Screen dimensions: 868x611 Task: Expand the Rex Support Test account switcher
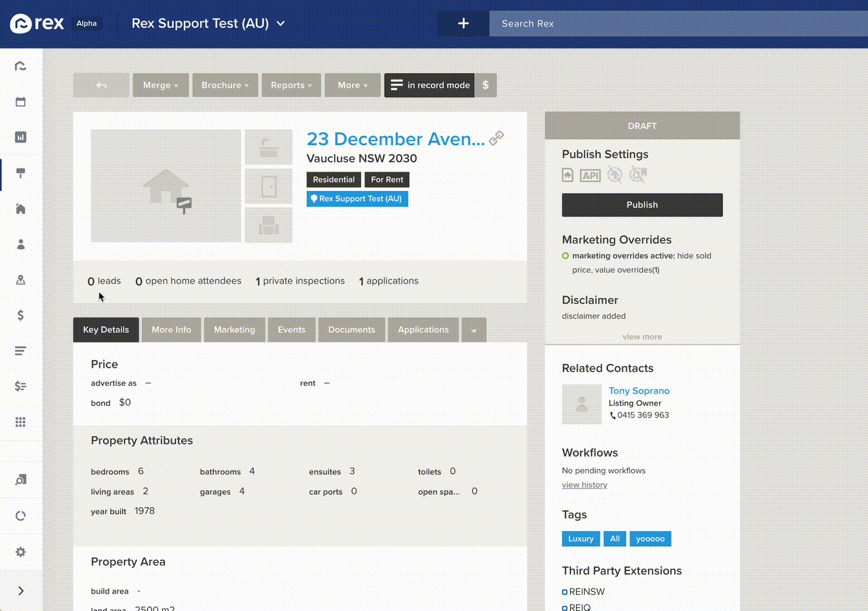tap(208, 23)
